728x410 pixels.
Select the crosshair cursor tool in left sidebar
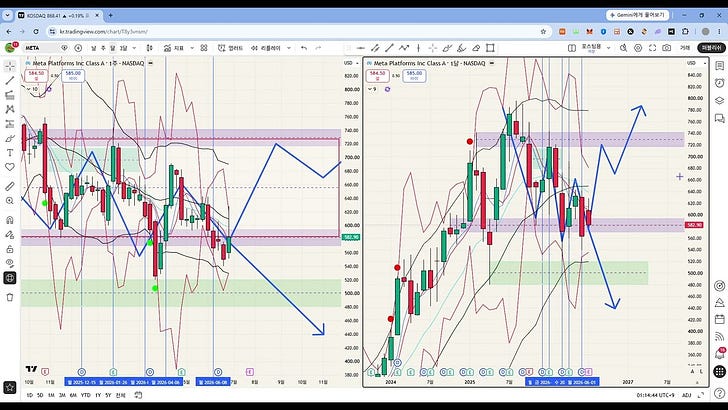[x=10, y=66]
